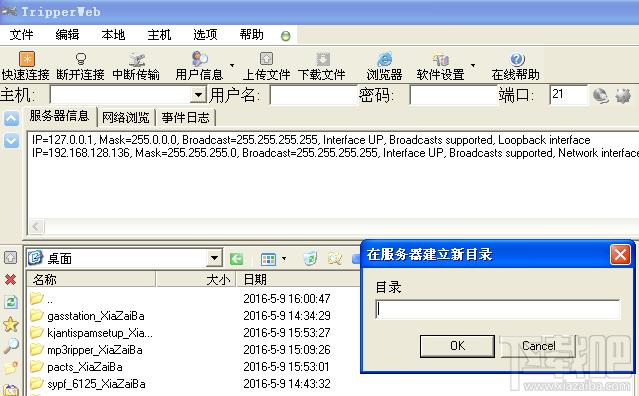The image size is (639, 396).
Task: Click the globe connect icon next to port field
Action: click(x=600, y=96)
